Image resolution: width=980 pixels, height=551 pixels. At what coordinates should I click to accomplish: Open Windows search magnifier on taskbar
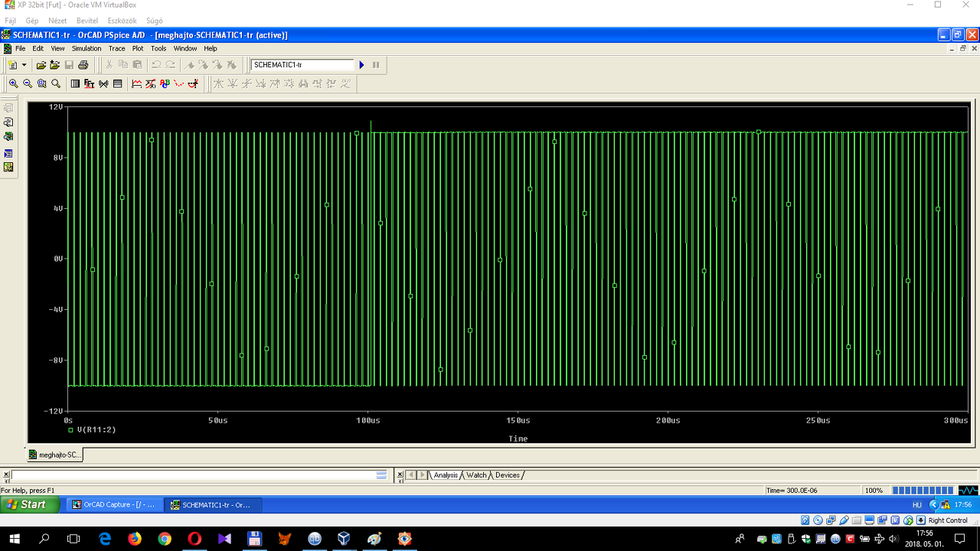(44, 539)
